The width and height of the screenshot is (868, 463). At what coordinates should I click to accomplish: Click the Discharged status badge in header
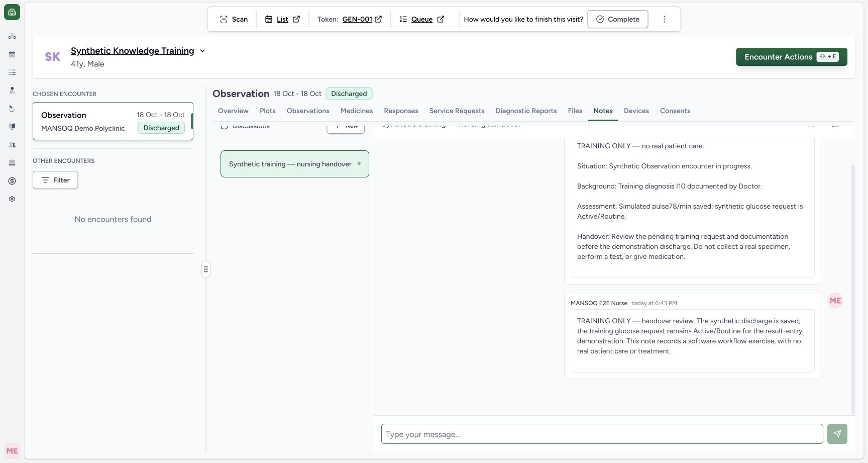[349, 94]
